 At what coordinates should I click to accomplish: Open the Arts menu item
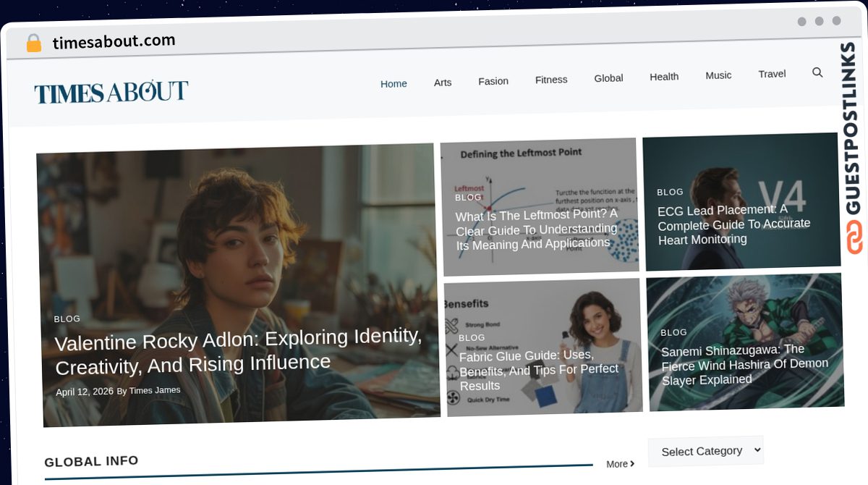443,83
